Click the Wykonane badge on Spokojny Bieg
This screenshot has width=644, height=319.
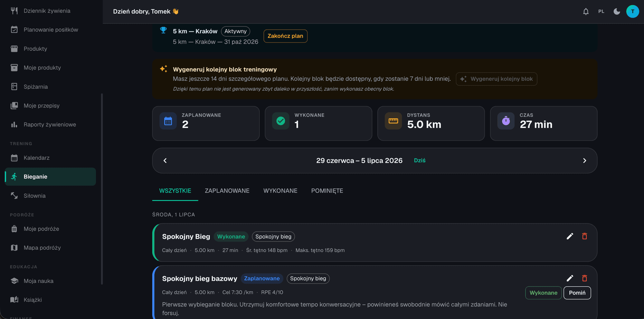pyautogui.click(x=231, y=236)
